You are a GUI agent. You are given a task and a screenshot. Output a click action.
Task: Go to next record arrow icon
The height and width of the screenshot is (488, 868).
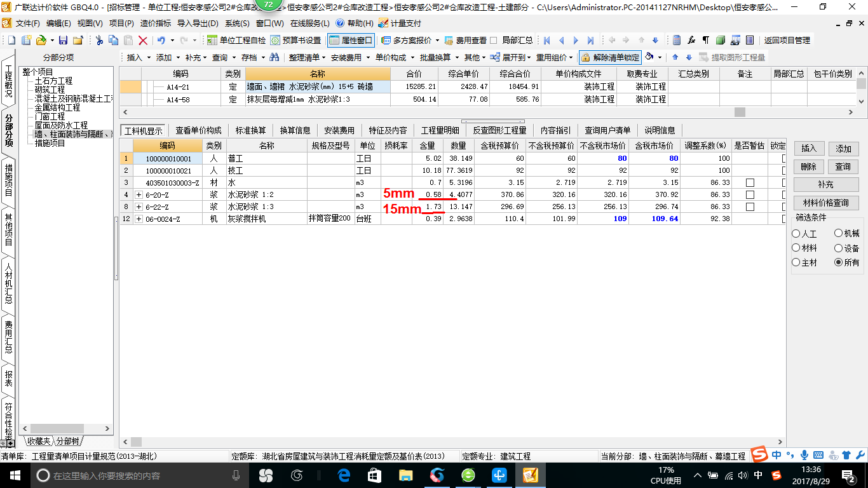(x=576, y=40)
